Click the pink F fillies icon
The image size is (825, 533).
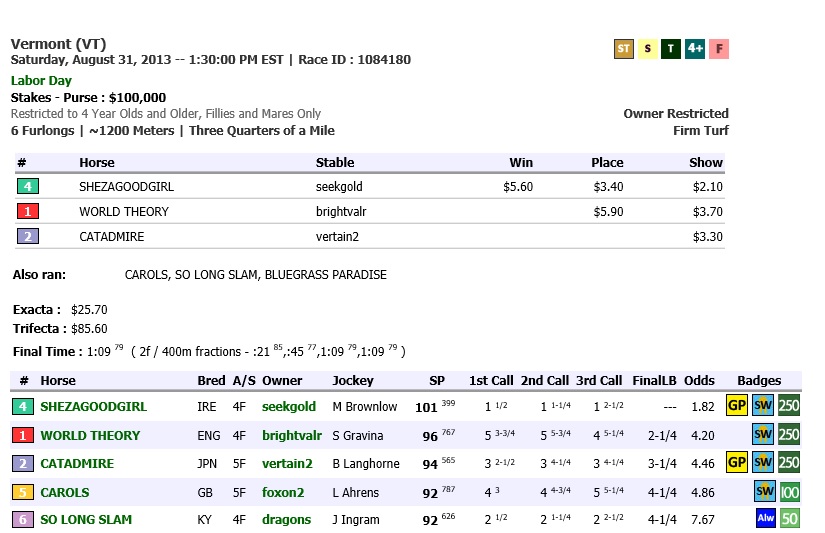[719, 49]
